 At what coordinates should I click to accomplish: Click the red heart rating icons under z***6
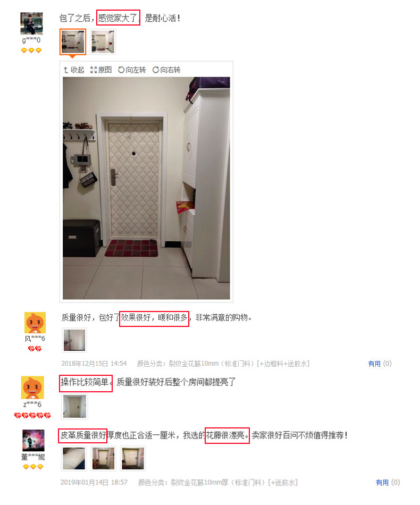coord(32,416)
